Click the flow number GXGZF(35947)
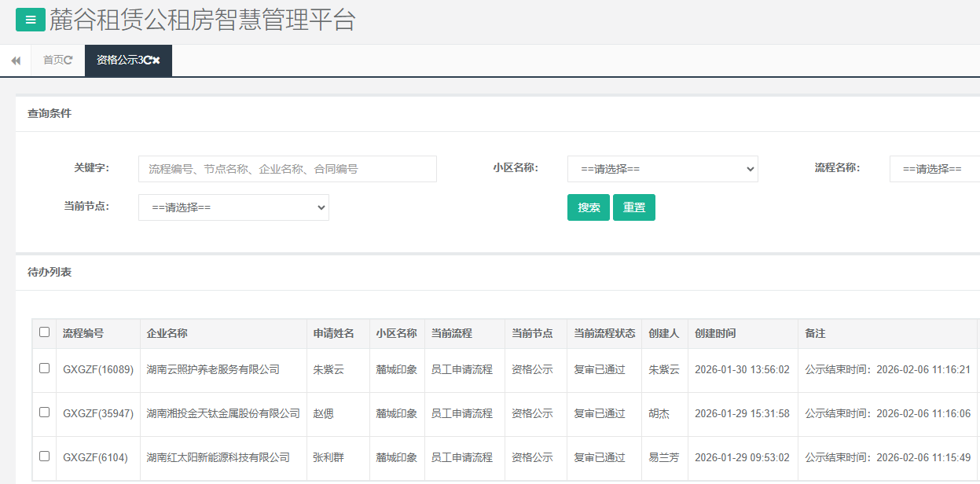This screenshot has height=484, width=980. pyautogui.click(x=98, y=413)
